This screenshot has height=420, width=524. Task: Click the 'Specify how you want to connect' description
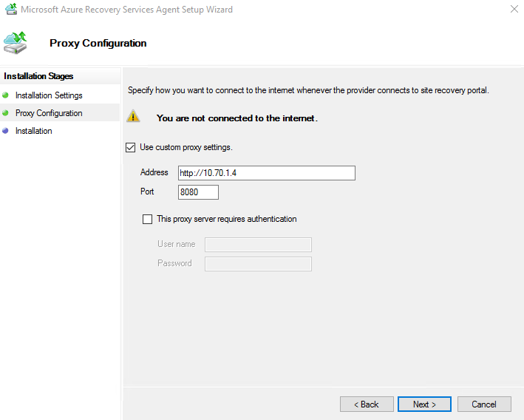(x=308, y=90)
